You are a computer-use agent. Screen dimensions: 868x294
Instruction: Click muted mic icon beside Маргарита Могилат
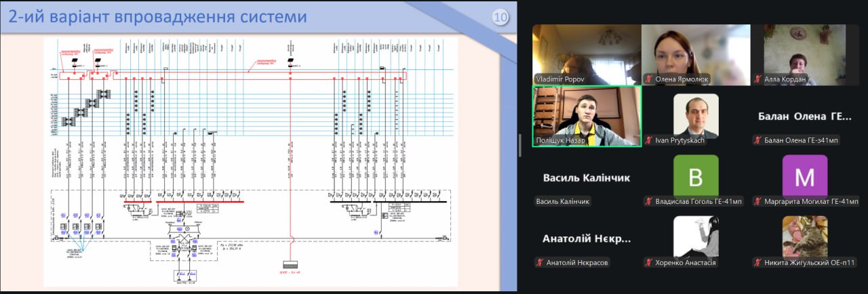click(758, 202)
